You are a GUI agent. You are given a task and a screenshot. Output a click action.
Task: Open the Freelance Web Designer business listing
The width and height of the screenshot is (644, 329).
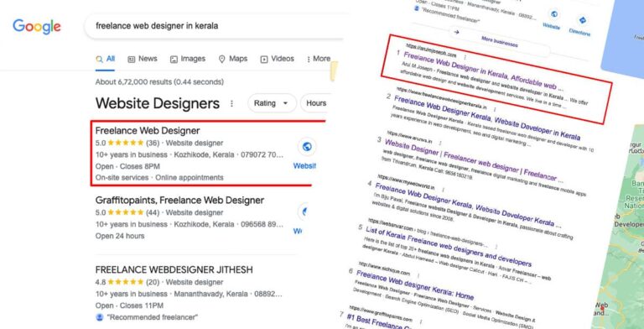point(148,131)
